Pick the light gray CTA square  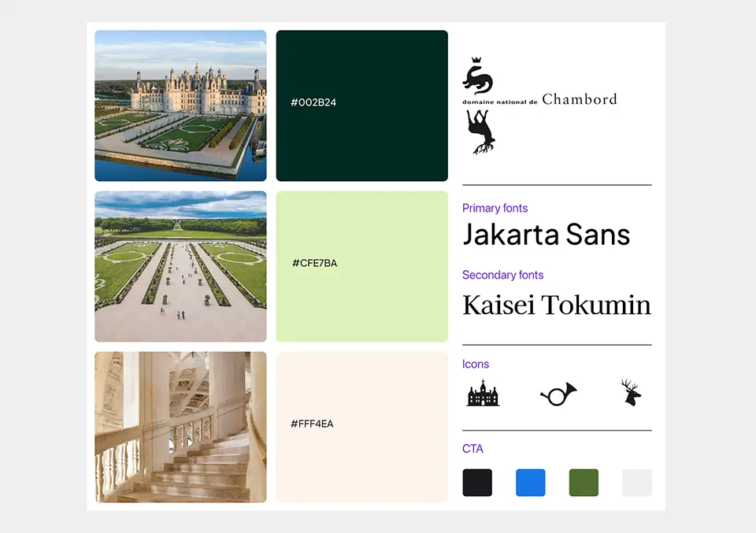[636, 483]
